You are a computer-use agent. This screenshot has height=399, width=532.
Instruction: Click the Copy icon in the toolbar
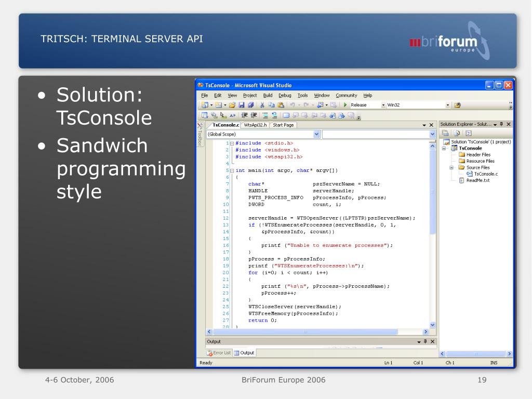tap(271, 105)
